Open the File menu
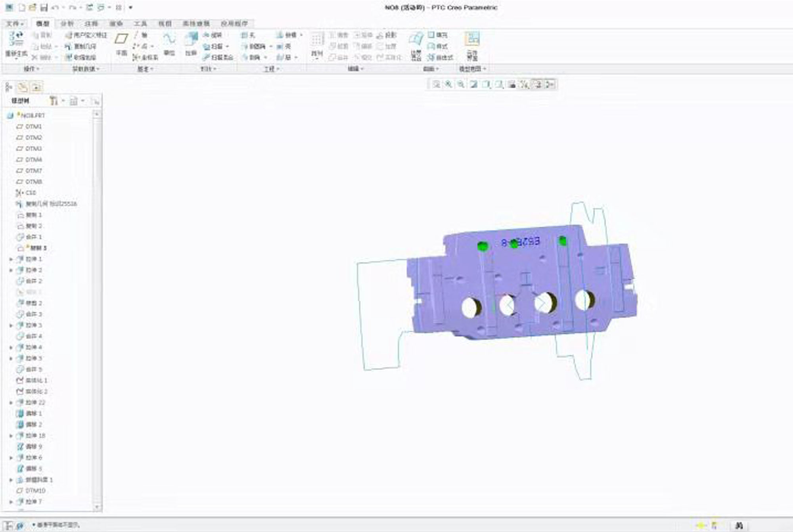 point(15,24)
